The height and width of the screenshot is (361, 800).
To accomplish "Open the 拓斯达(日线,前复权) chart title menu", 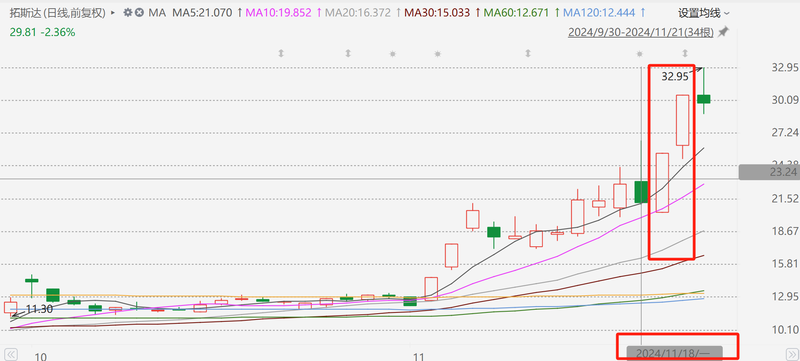I will [58, 13].
